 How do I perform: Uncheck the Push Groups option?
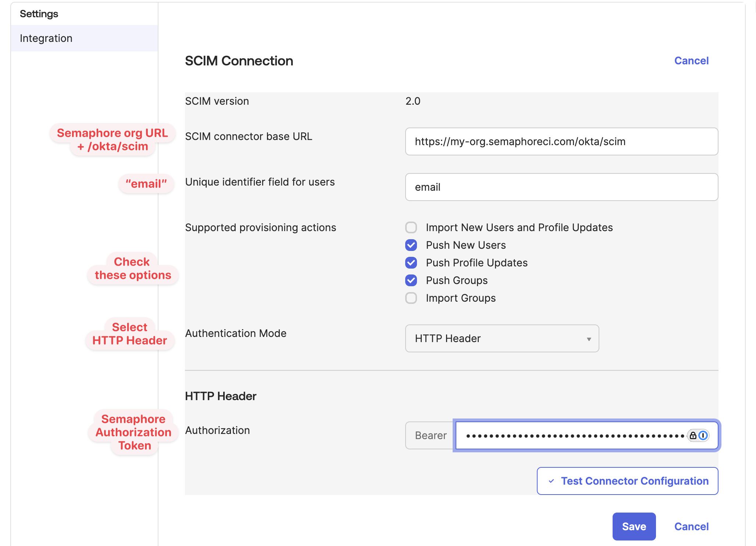[x=411, y=280]
